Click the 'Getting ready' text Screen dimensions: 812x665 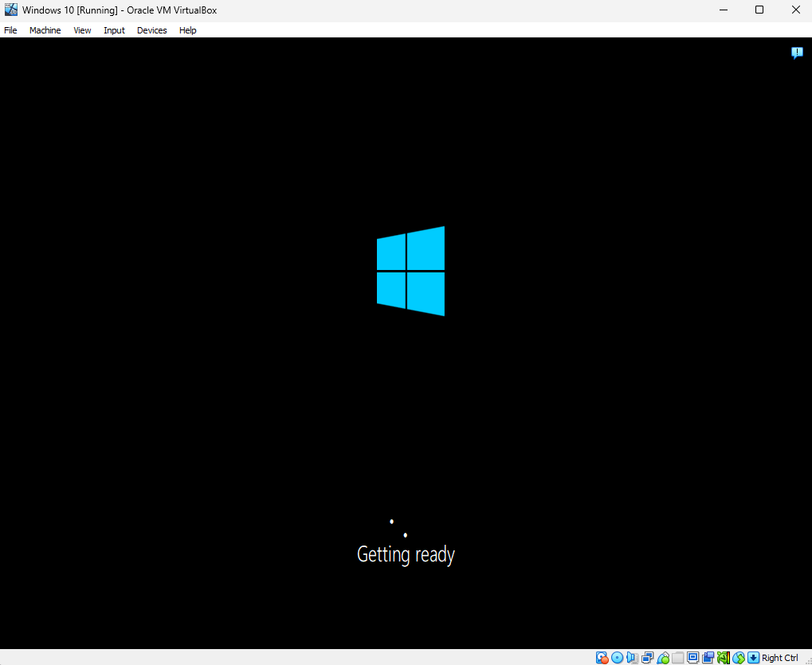pos(406,554)
